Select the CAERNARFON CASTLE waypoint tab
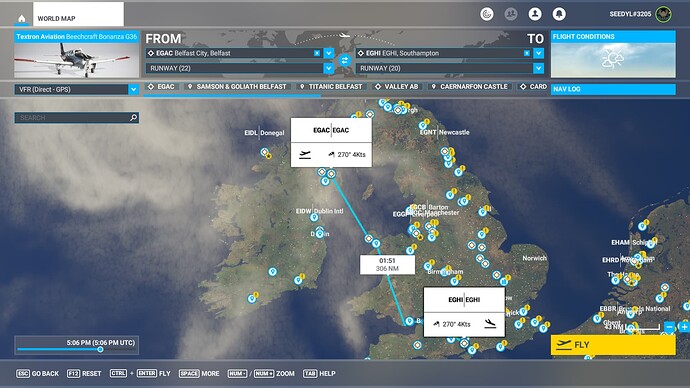This screenshot has height=388, width=690. click(x=470, y=87)
